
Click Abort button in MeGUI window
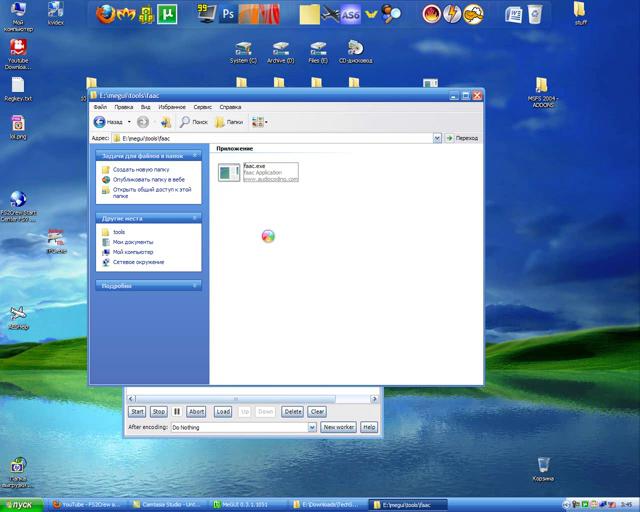point(196,412)
